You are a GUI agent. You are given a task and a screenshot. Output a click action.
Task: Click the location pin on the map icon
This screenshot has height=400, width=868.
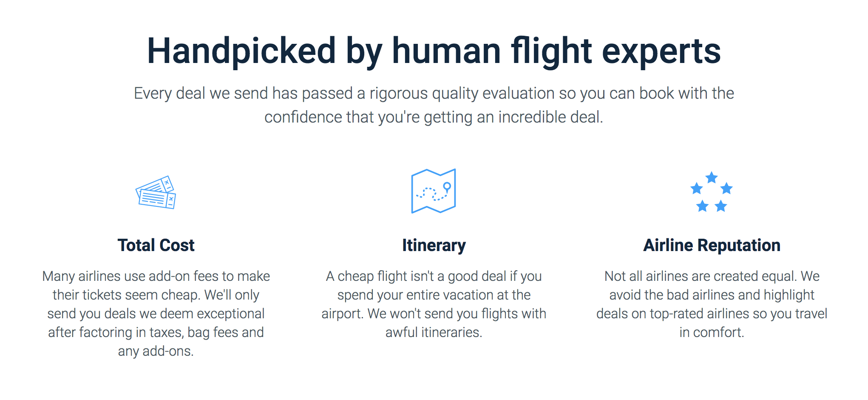447,186
